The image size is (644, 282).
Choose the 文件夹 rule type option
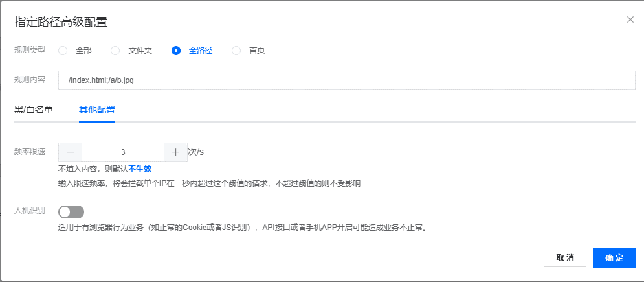pos(115,51)
